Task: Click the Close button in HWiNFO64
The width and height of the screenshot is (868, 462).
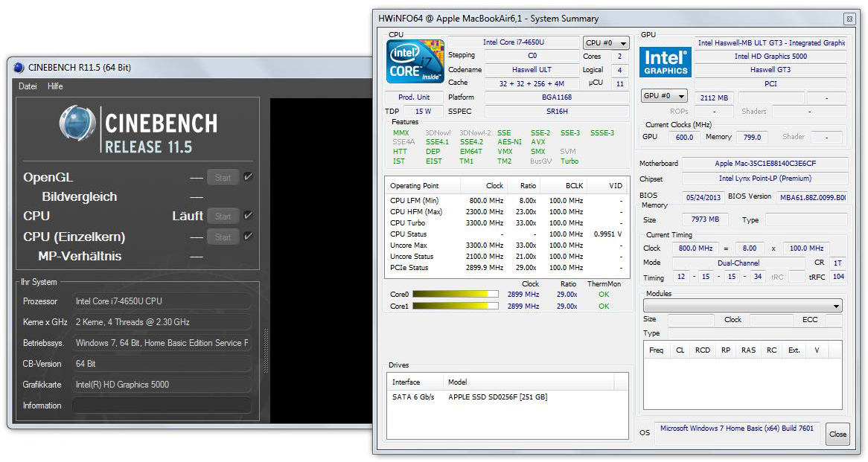Action: [837, 434]
